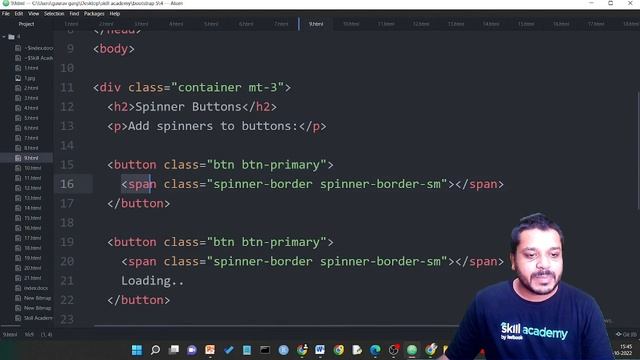The width and height of the screenshot is (640, 360).
Task: Click line number 16 in the gutter
Action: pyautogui.click(x=67, y=184)
